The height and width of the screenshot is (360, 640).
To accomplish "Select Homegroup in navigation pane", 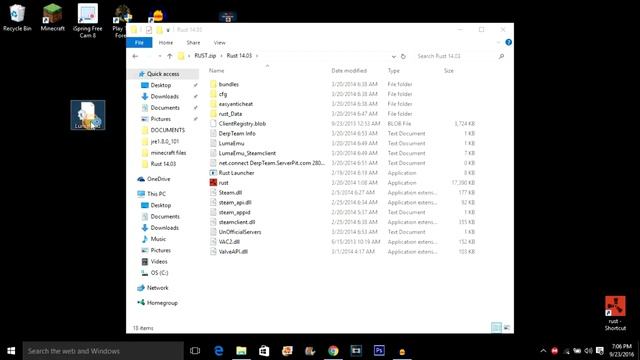I will tap(162, 303).
